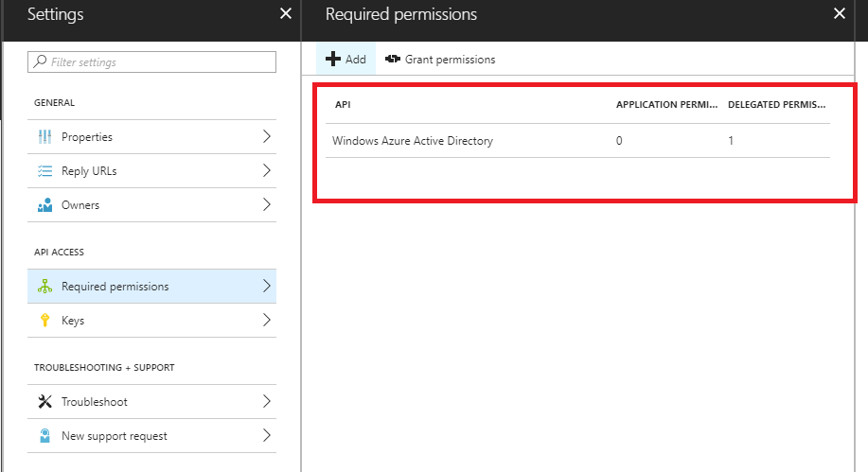Click the plus icon beside Add
The width and height of the screenshot is (868, 472).
332,59
